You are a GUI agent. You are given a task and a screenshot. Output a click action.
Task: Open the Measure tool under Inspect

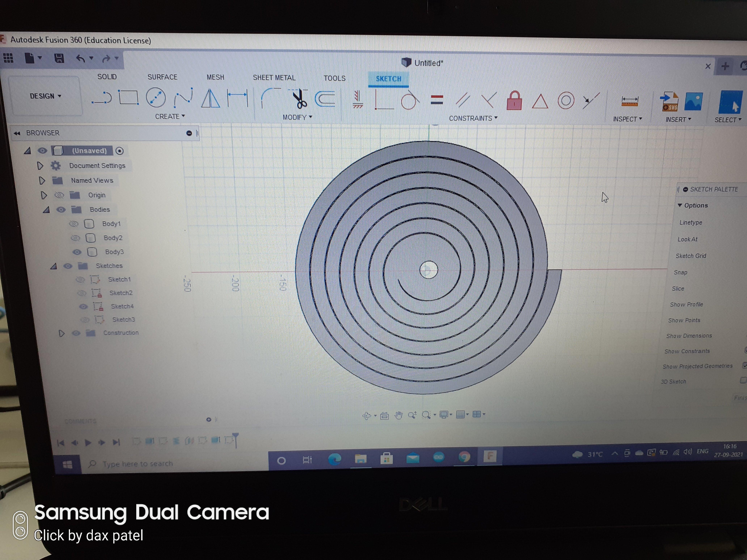coord(630,101)
